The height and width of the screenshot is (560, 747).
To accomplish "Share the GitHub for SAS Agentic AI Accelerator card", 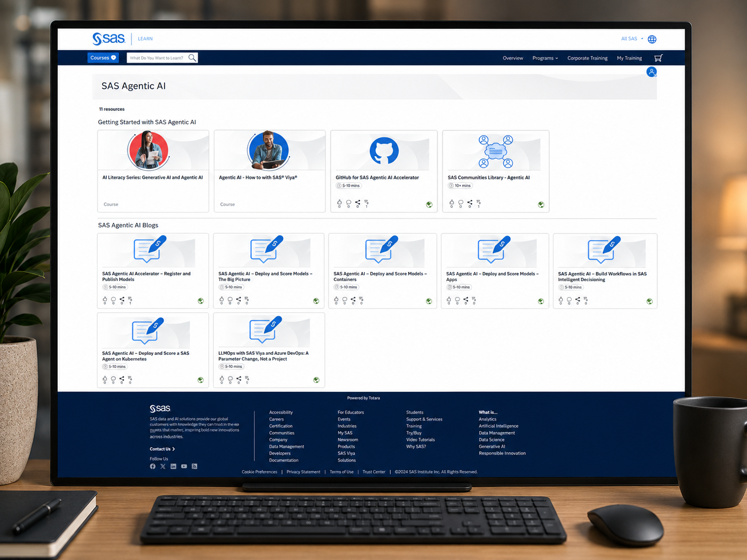I will point(358,202).
